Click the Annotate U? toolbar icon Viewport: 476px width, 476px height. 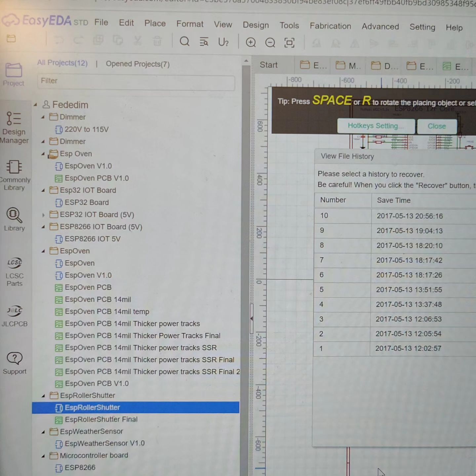[x=223, y=42]
